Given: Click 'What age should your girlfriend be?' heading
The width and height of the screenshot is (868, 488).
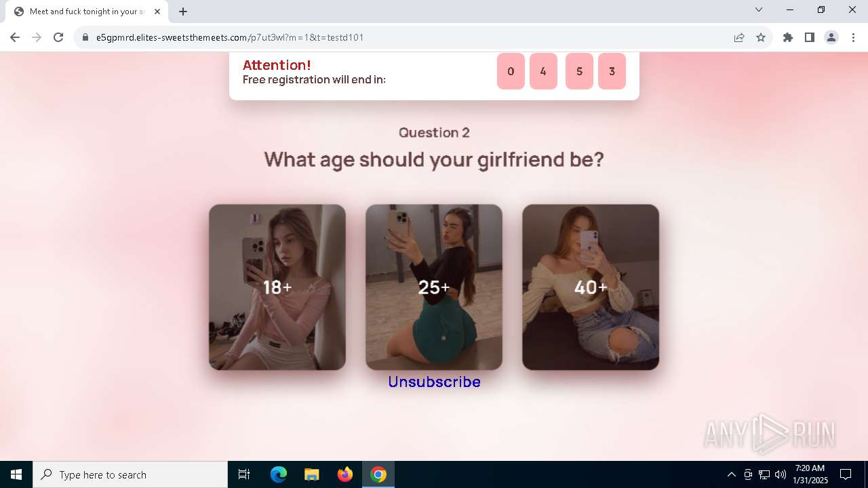Looking at the screenshot, I should click(434, 160).
